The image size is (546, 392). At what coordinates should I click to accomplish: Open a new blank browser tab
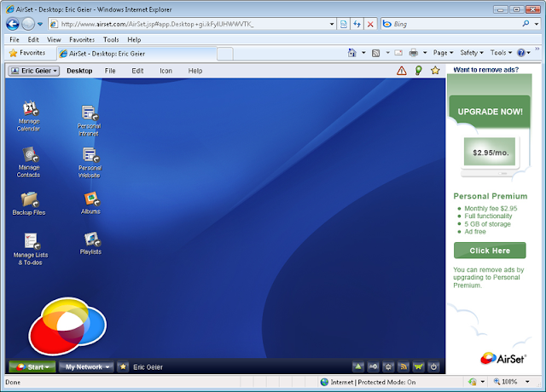tap(225, 54)
